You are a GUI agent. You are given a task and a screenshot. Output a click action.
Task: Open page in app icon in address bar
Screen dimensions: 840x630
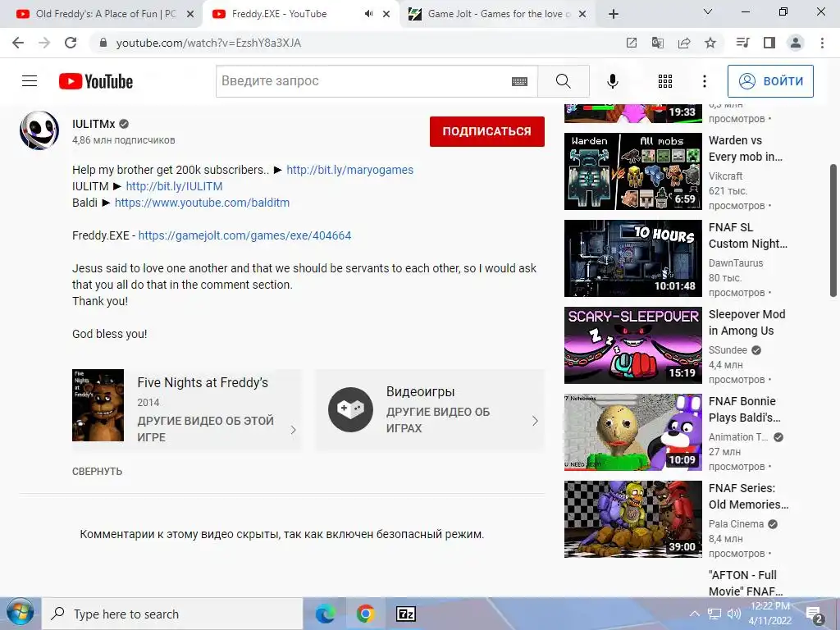[x=631, y=43]
